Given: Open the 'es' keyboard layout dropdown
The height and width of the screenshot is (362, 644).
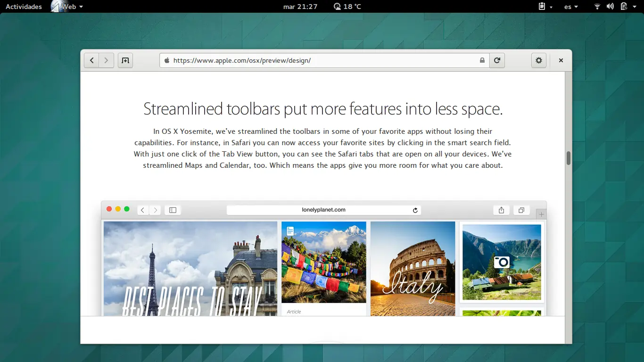Looking at the screenshot, I should 571,7.
